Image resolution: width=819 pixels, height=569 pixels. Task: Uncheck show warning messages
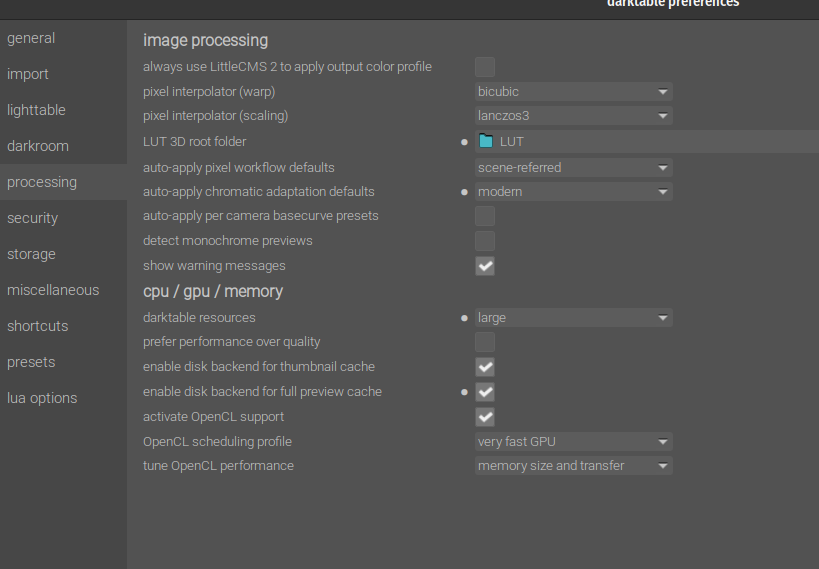[485, 266]
